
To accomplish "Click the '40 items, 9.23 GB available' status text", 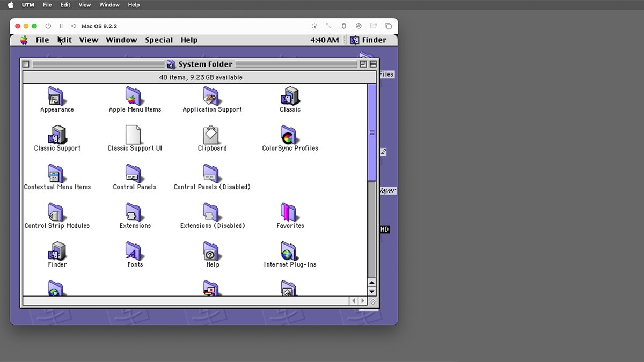I will point(201,77).
